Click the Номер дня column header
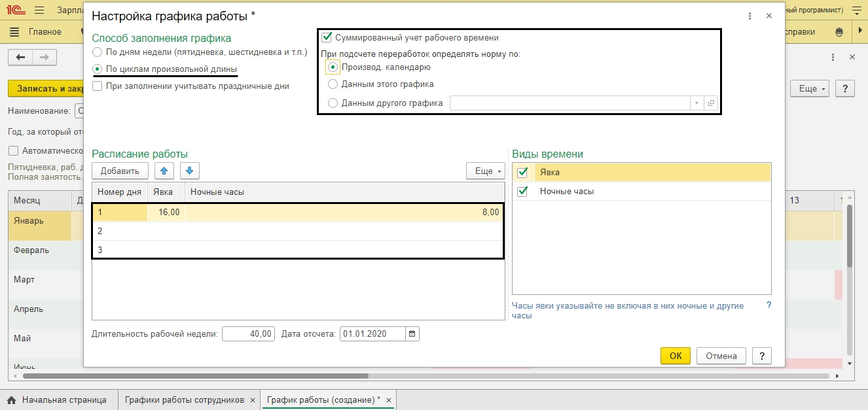The height and width of the screenshot is (410, 868). (120, 192)
